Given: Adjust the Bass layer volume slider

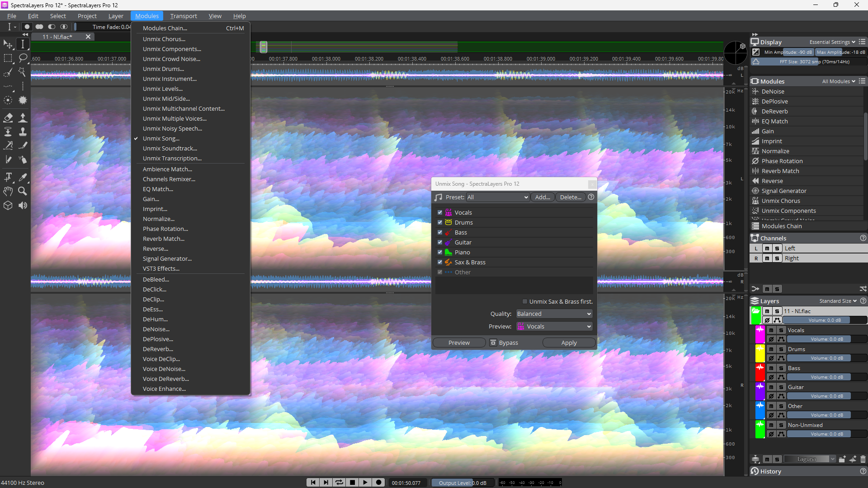Looking at the screenshot, I should [x=827, y=377].
